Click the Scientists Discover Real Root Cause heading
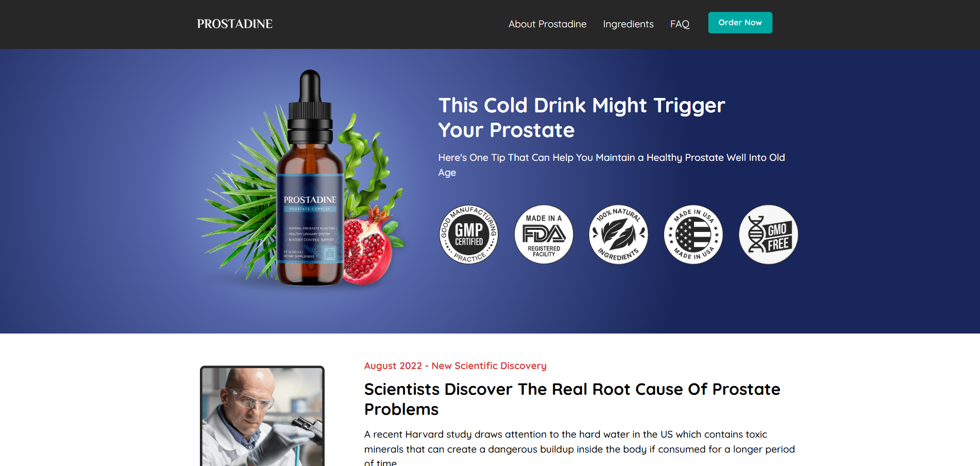 pos(572,399)
